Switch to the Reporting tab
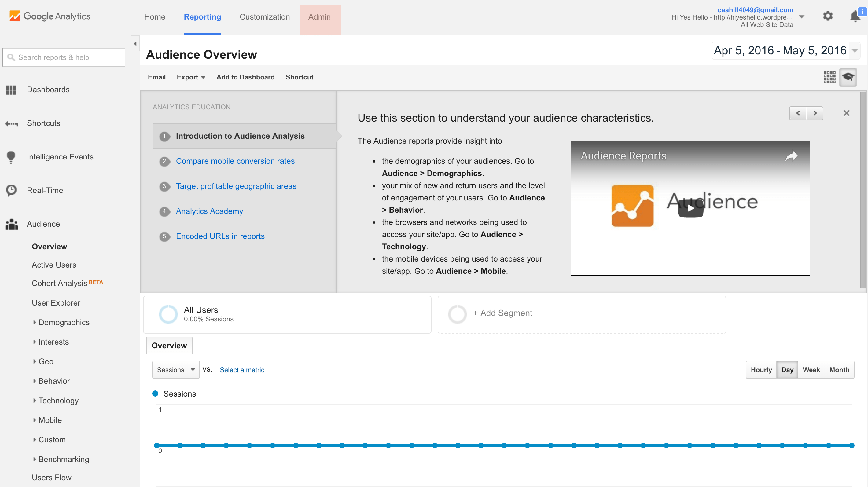 point(203,17)
